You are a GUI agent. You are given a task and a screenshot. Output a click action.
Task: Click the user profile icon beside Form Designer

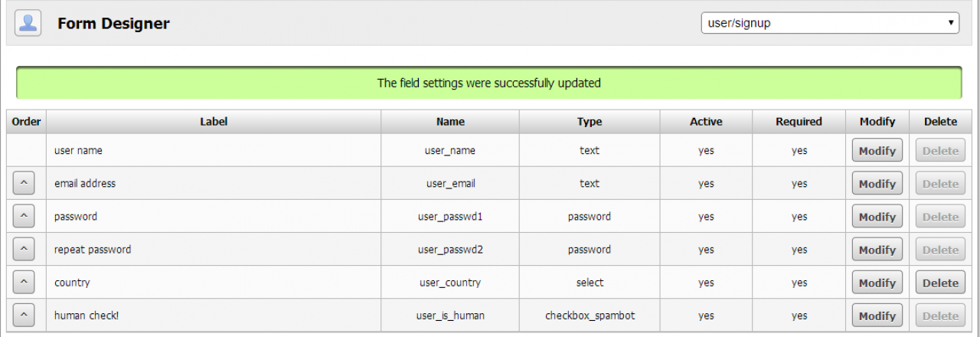coord(28,23)
